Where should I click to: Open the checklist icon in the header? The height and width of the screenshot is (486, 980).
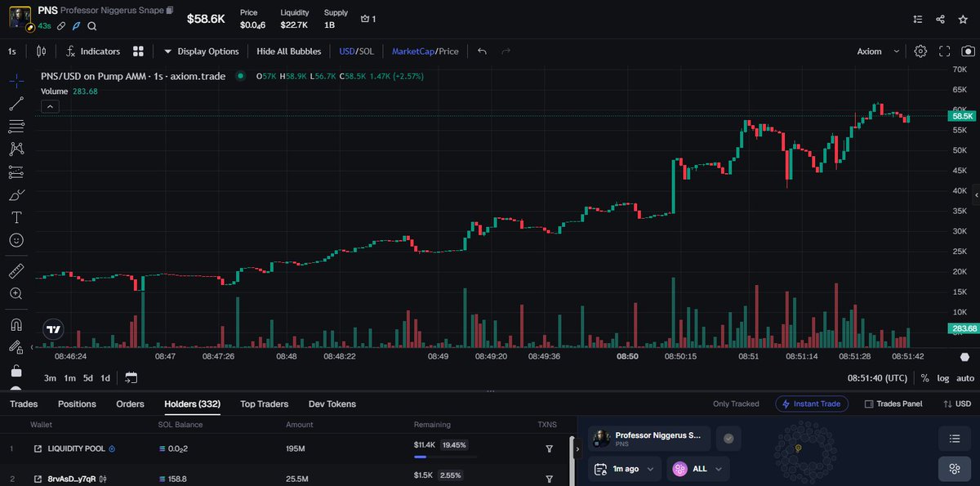coord(918,19)
